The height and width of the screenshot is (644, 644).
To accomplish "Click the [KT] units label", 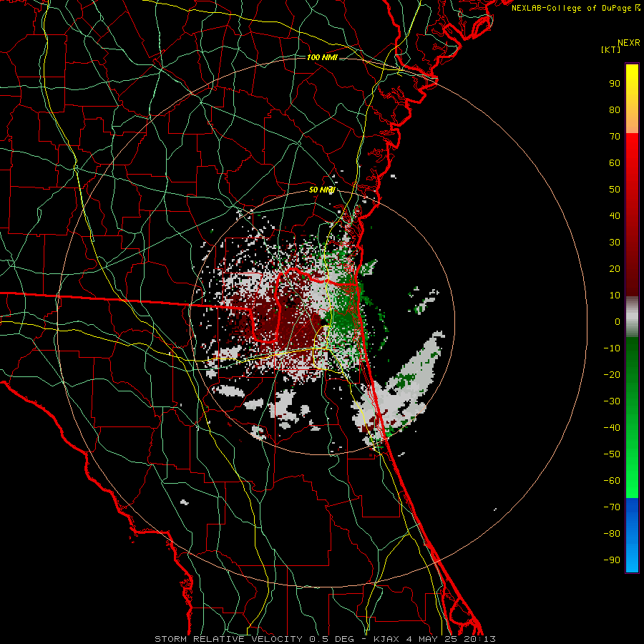I will point(611,49).
